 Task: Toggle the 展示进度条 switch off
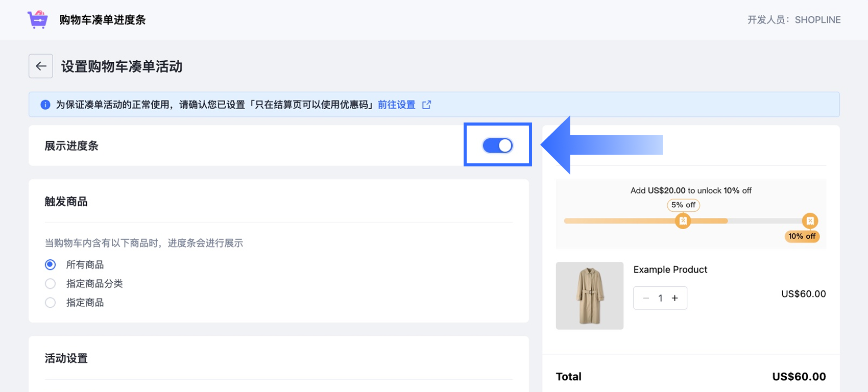(x=497, y=145)
